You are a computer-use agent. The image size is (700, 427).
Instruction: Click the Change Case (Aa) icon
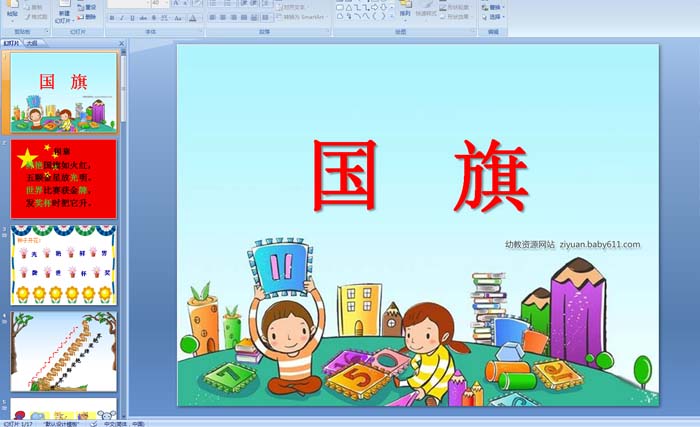[x=178, y=18]
